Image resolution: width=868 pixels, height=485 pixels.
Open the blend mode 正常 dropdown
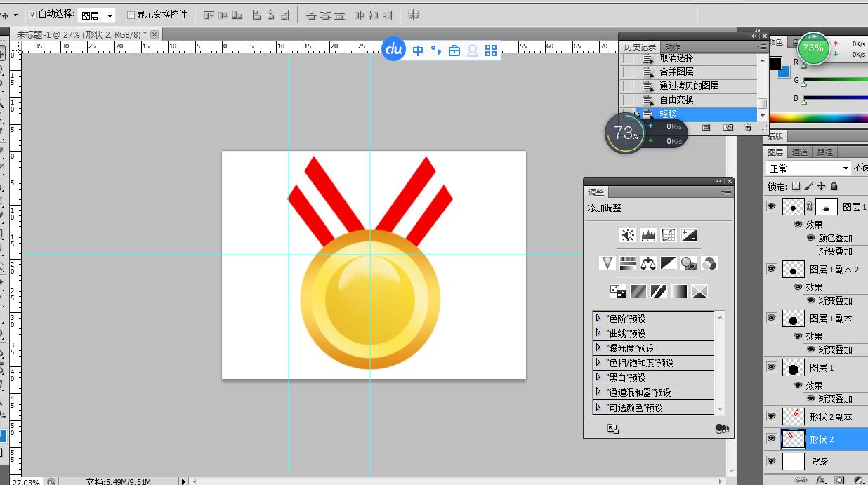click(x=808, y=168)
